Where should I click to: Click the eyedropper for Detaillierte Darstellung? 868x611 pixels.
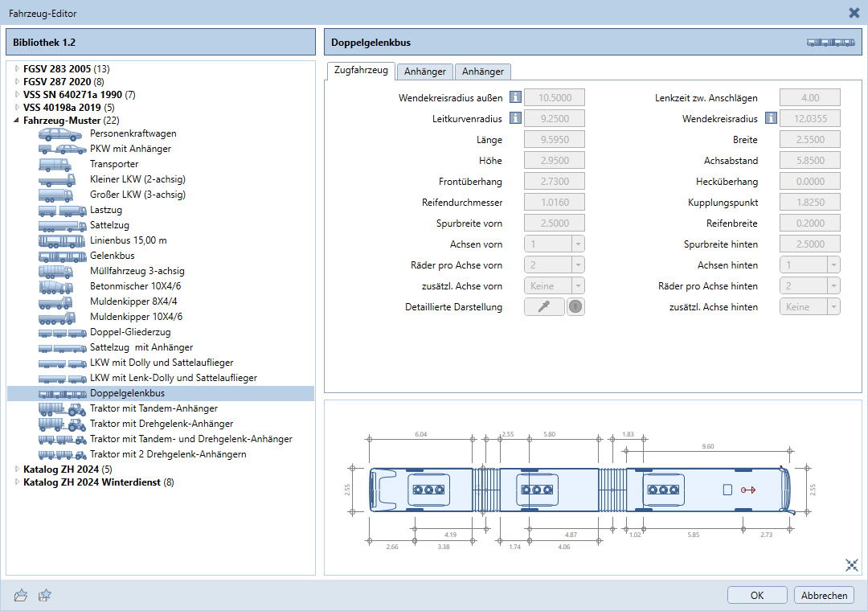544,306
